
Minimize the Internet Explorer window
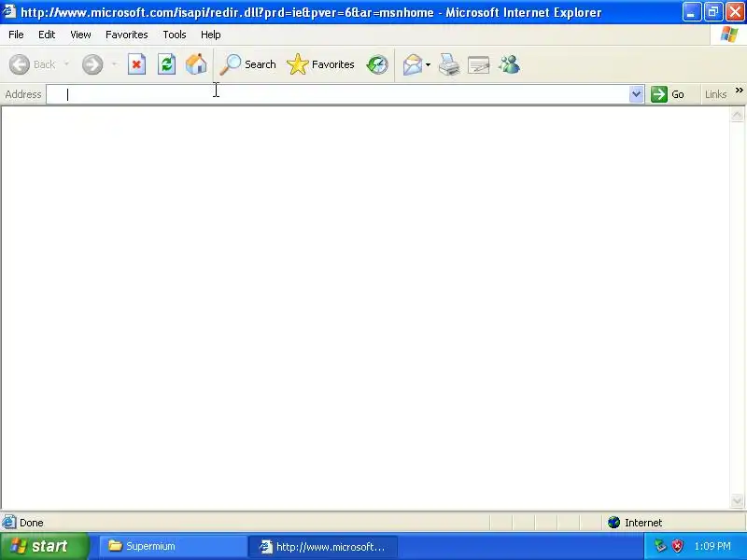[691, 12]
